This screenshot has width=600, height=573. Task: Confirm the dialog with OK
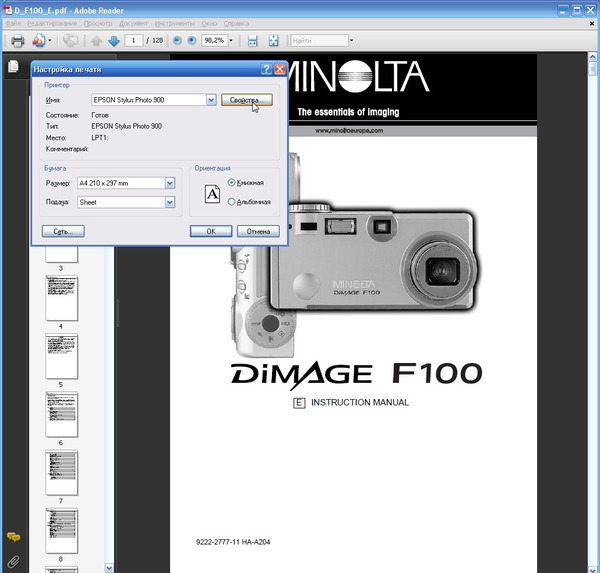pyautogui.click(x=211, y=231)
